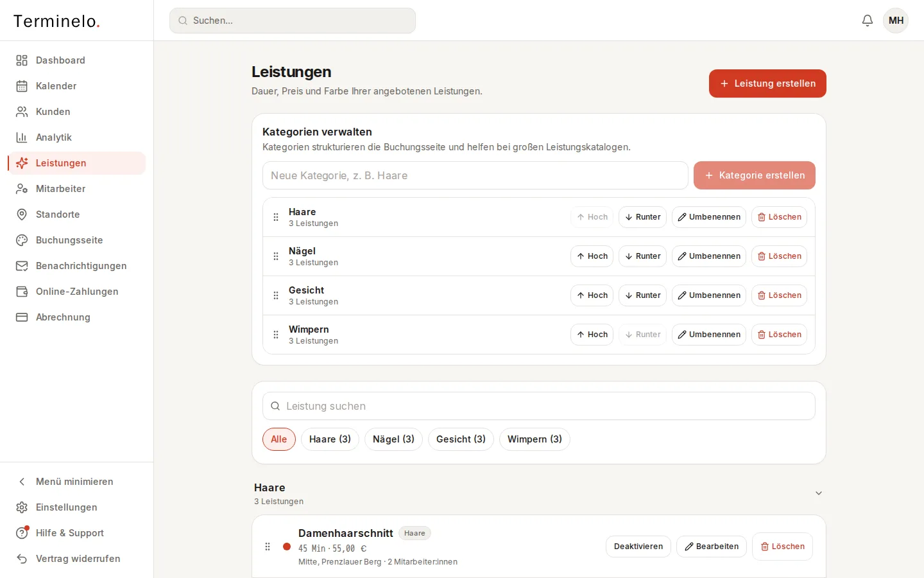
Task: Filter services by Nägel (3)
Action: click(393, 439)
